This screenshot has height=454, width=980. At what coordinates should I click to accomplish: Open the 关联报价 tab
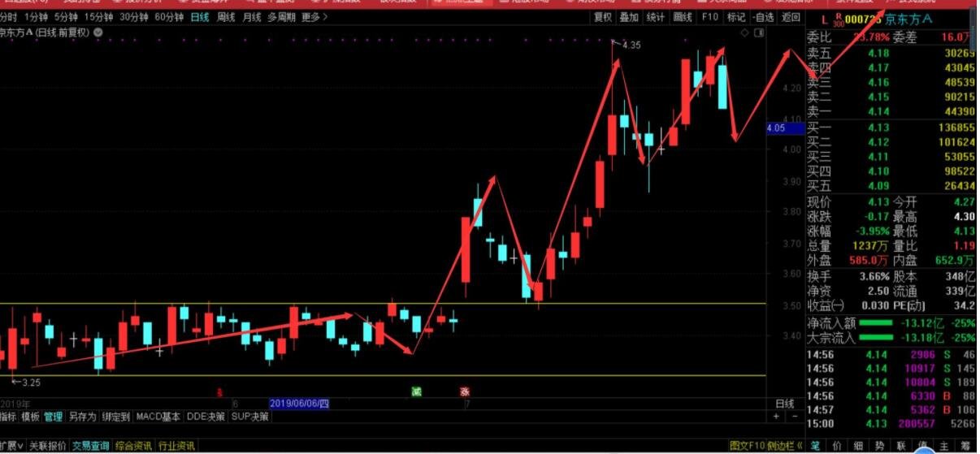[x=48, y=445]
